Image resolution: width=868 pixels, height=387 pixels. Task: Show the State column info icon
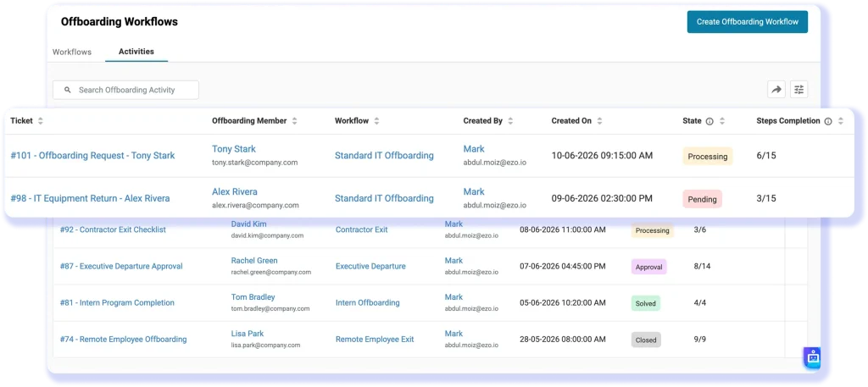[709, 121]
